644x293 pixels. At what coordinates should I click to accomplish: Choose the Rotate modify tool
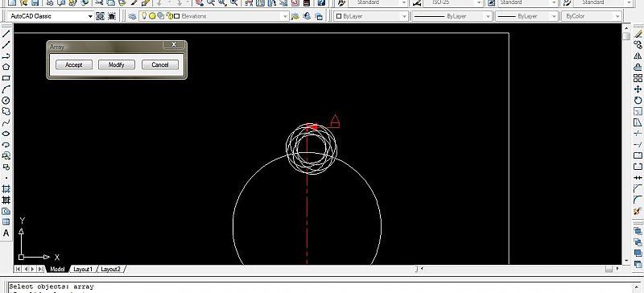click(x=638, y=101)
